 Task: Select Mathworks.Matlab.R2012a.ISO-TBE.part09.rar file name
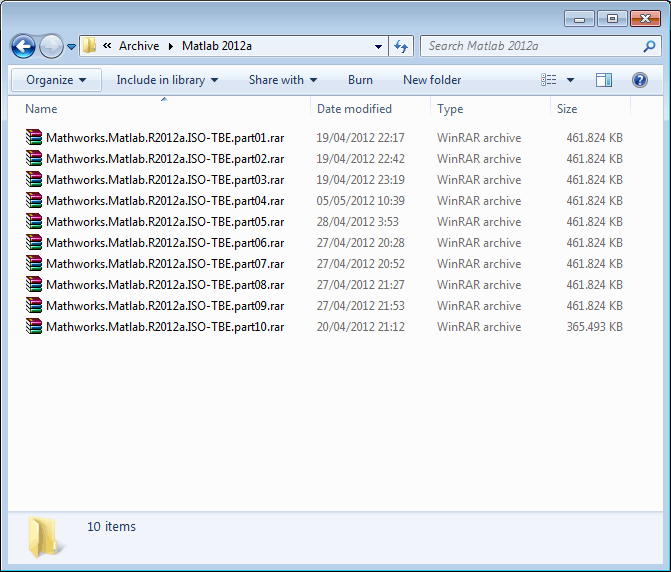165,305
